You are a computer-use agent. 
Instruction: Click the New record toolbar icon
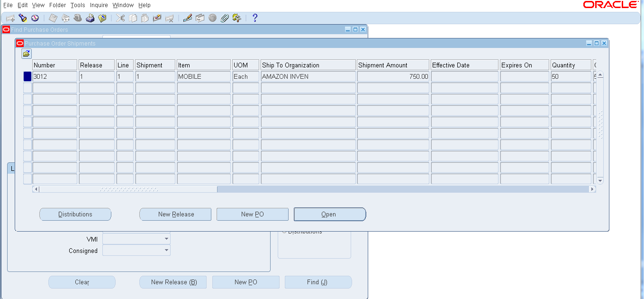(10, 18)
